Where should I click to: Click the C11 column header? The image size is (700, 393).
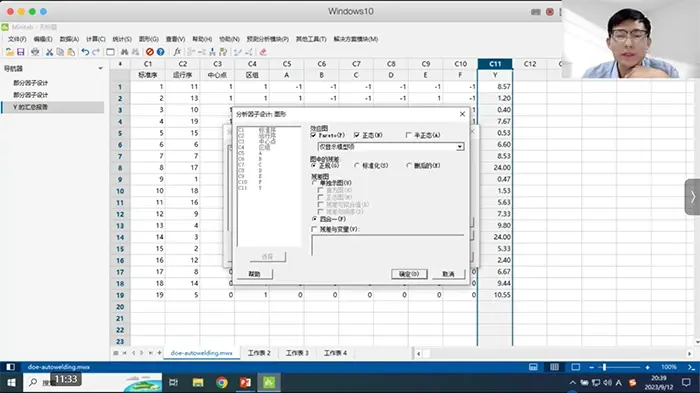495,64
